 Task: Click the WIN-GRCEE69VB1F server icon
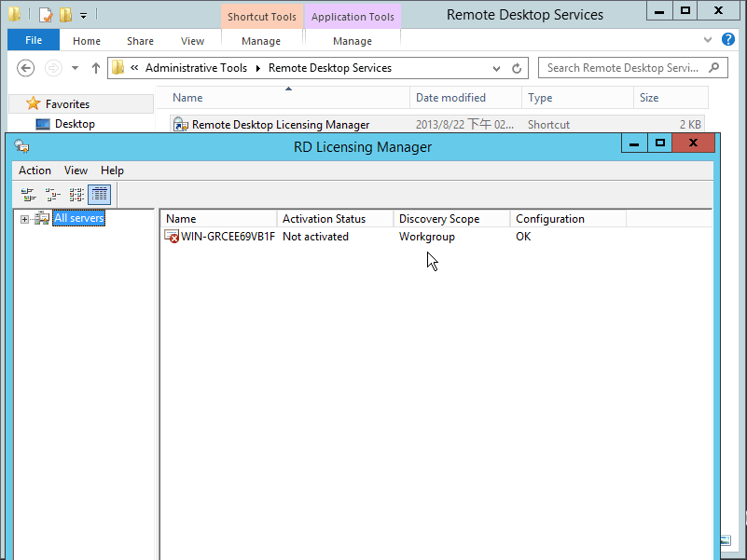point(172,237)
